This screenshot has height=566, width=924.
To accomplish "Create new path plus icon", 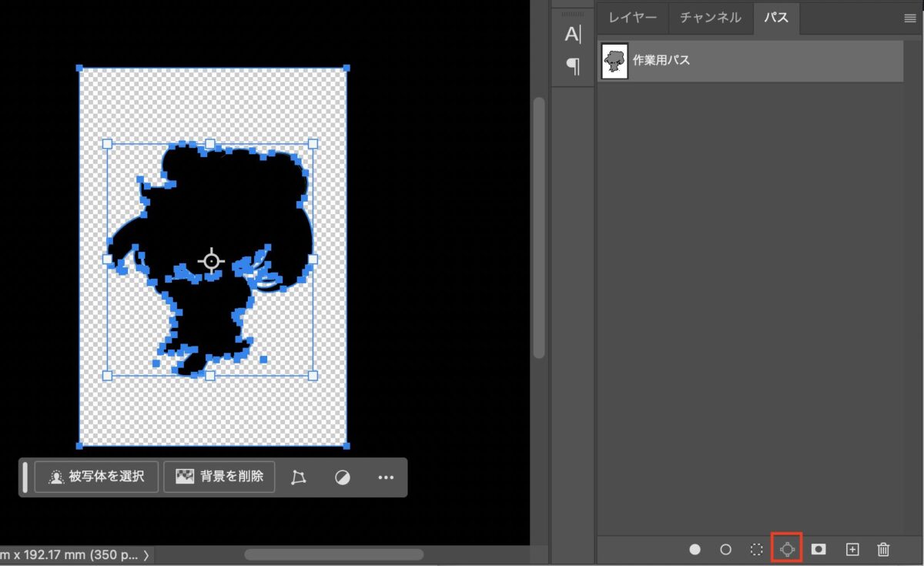I will point(852,549).
